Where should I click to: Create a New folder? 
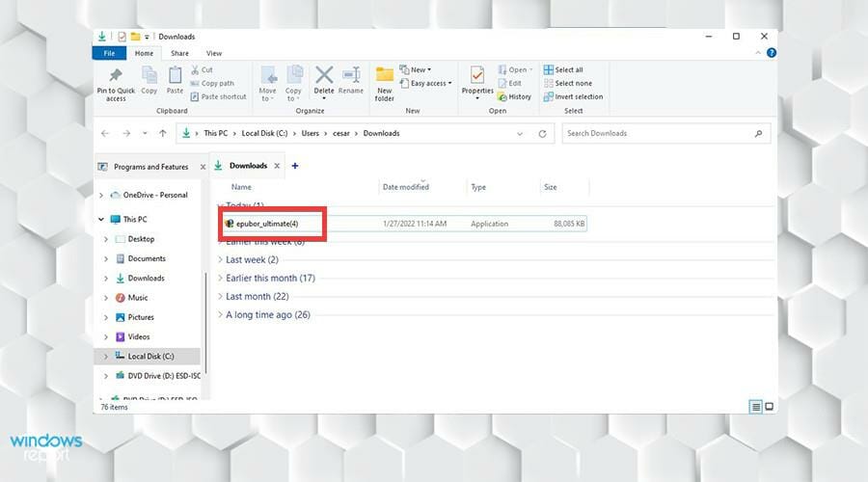(x=384, y=84)
